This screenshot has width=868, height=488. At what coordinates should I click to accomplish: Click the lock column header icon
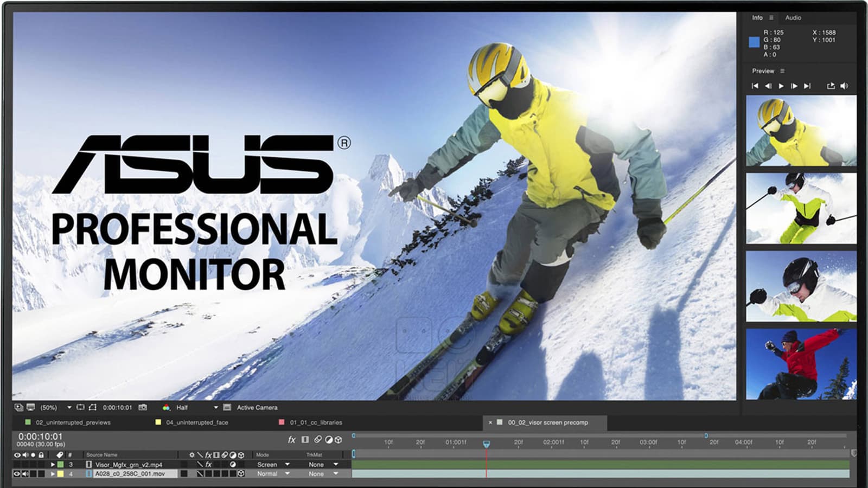click(41, 455)
